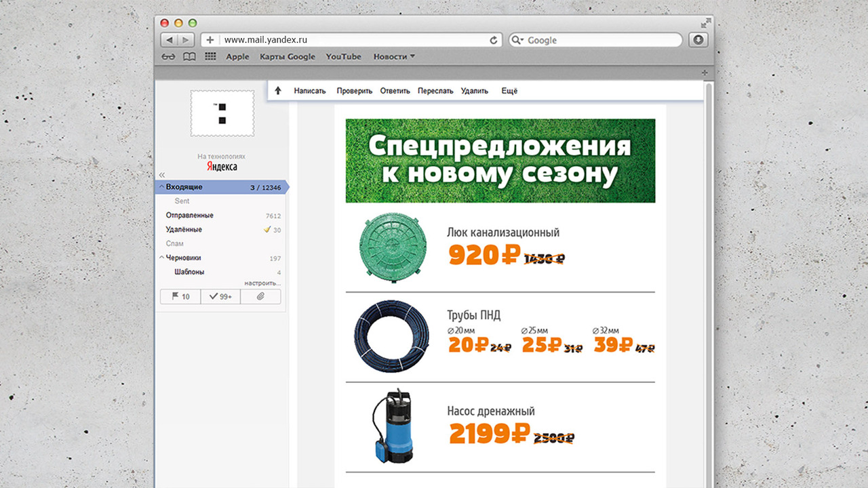Screen dimensions: 868x488
Task: Click the browser Forward arrow button
Action: pyautogui.click(x=186, y=40)
